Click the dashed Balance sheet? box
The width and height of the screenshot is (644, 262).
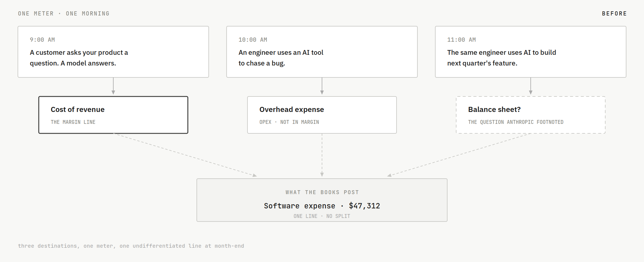(x=531, y=115)
